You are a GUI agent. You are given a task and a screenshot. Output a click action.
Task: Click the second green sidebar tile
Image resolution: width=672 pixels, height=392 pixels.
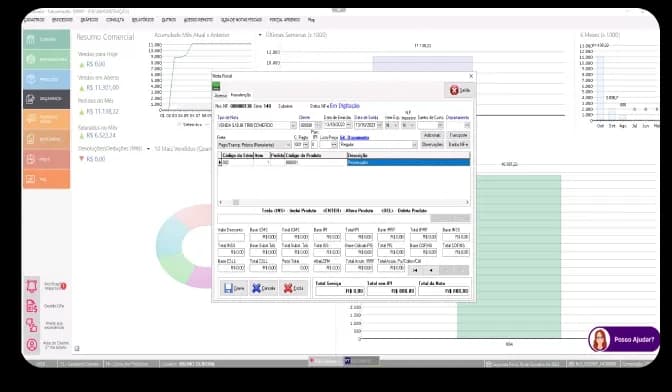pos(46,59)
